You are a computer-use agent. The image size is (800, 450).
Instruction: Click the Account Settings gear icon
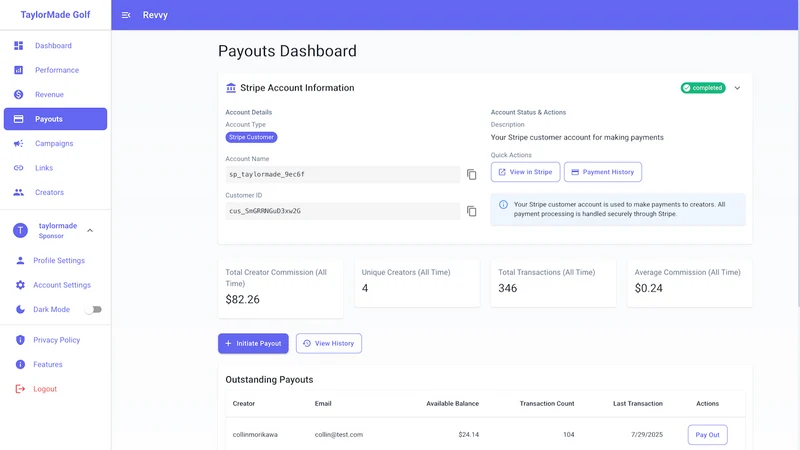pyautogui.click(x=20, y=285)
